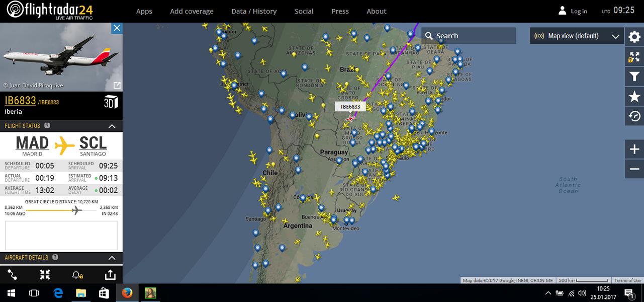The width and height of the screenshot is (644, 302).
Task: Open the flight filter funnel icon
Action: click(x=634, y=77)
